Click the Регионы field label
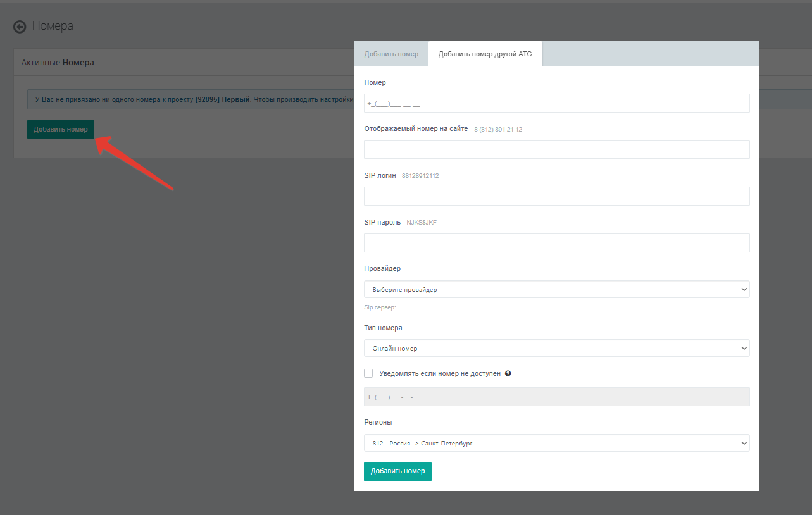Screen dimensions: 812x515 tap(378, 422)
